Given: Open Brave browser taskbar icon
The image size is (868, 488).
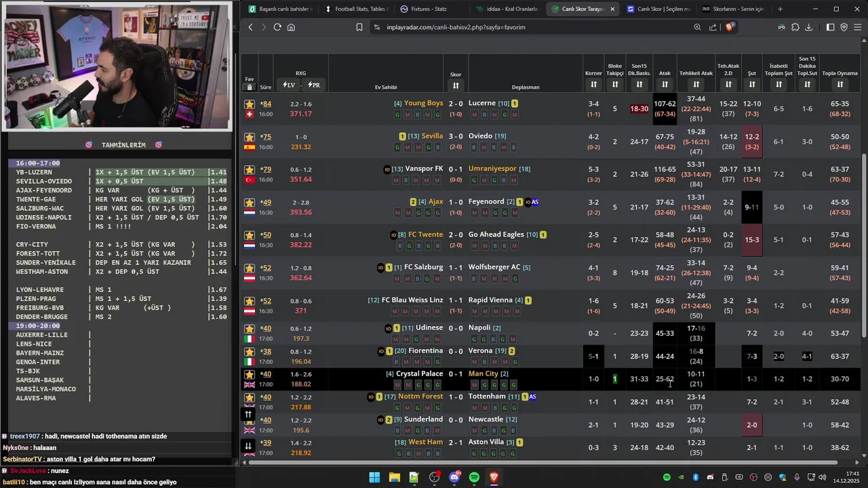Looking at the screenshot, I should click(494, 477).
